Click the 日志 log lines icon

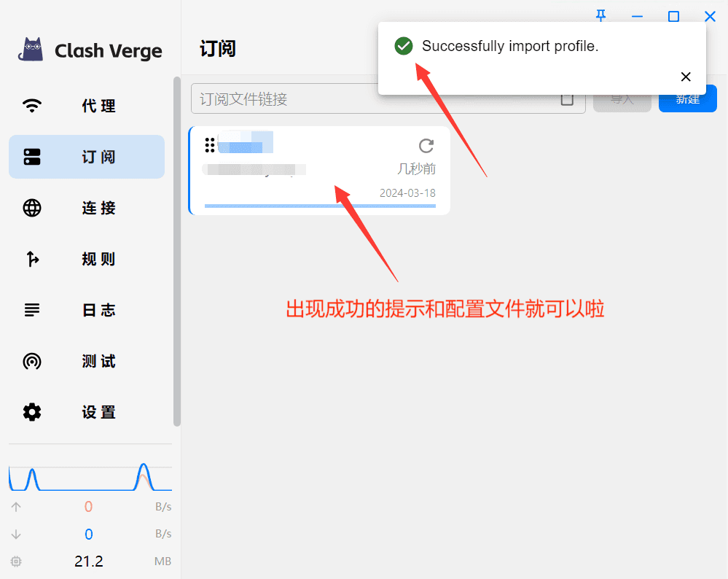click(x=32, y=310)
